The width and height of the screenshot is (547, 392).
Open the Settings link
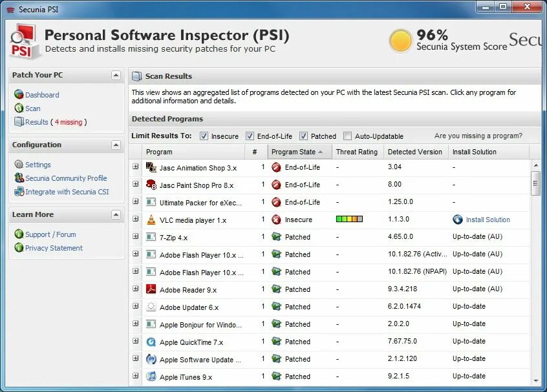coord(38,165)
